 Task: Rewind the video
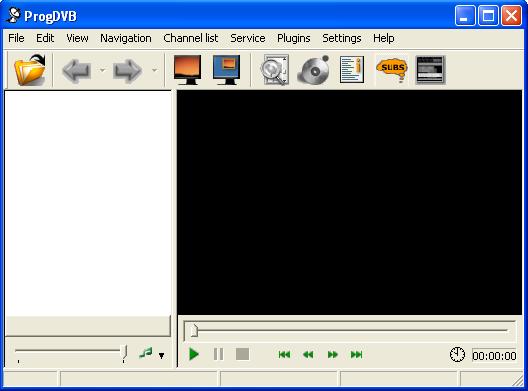[308, 355]
